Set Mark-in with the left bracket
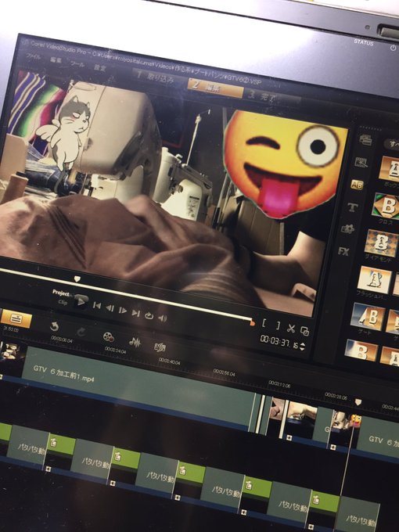 [264, 322]
